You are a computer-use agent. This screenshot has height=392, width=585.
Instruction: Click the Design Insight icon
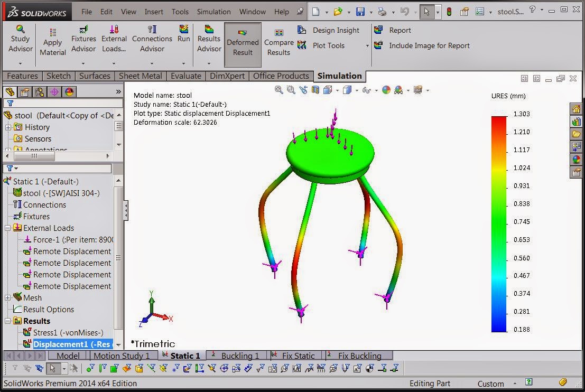coord(301,30)
